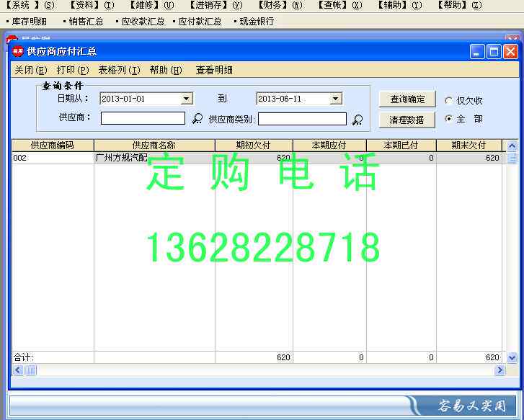Open the 【维修】 menu
Image resolution: width=524 pixels, height=420 pixels.
(151, 5)
